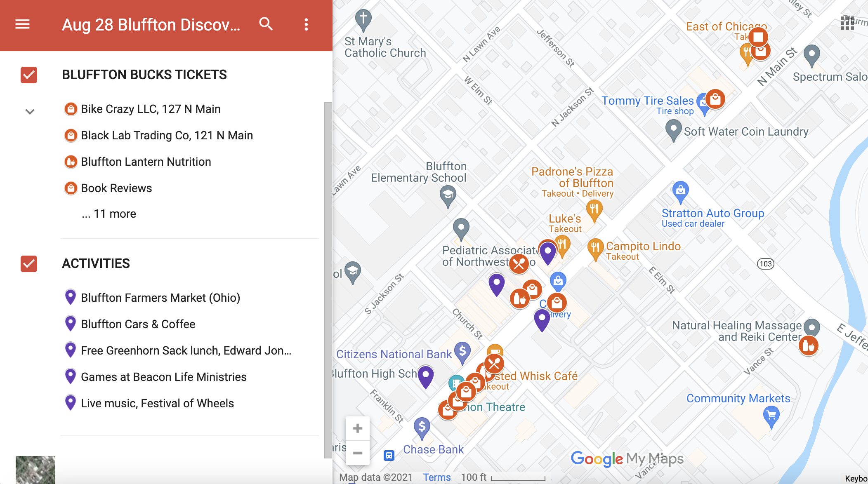The width and height of the screenshot is (868, 484).
Task: Collapse the Bluffton Bucks Tickets list chevron
Action: 30,111
